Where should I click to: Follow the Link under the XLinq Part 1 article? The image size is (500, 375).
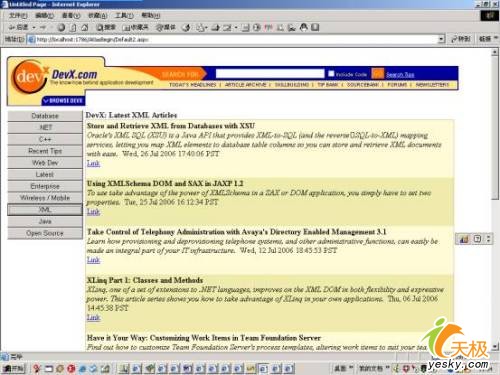pos(93,317)
